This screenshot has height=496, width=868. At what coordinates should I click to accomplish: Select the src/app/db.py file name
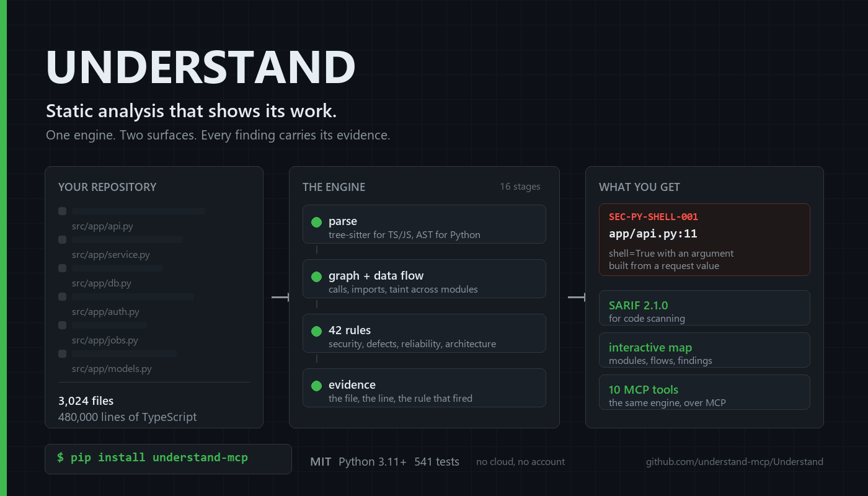point(102,283)
